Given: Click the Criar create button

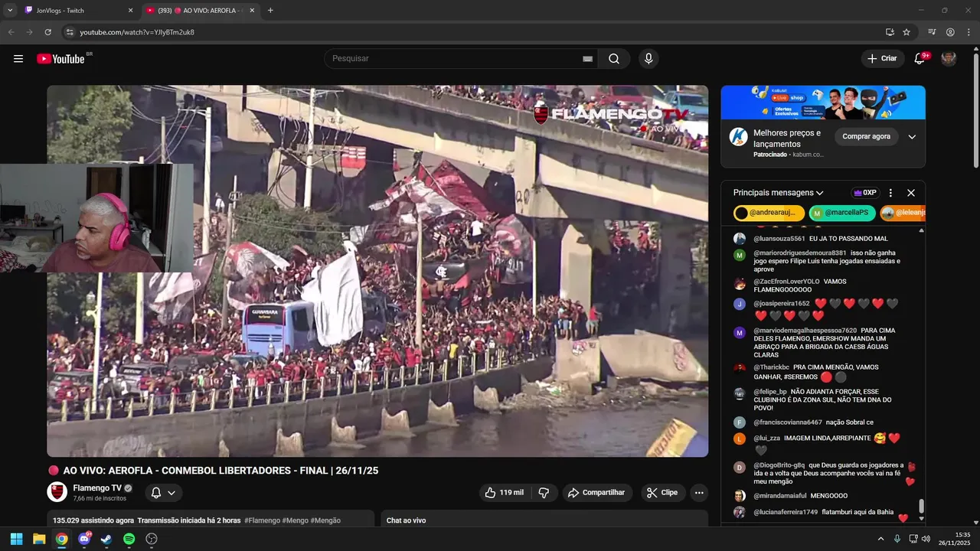Looking at the screenshot, I should (x=882, y=59).
